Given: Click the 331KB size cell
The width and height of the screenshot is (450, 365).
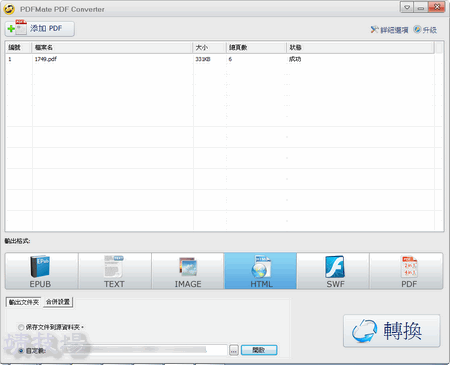Looking at the screenshot, I should click(x=203, y=59).
